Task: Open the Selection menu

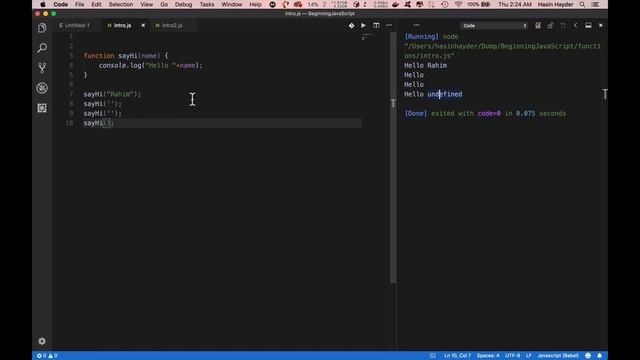Action: click(120, 4)
